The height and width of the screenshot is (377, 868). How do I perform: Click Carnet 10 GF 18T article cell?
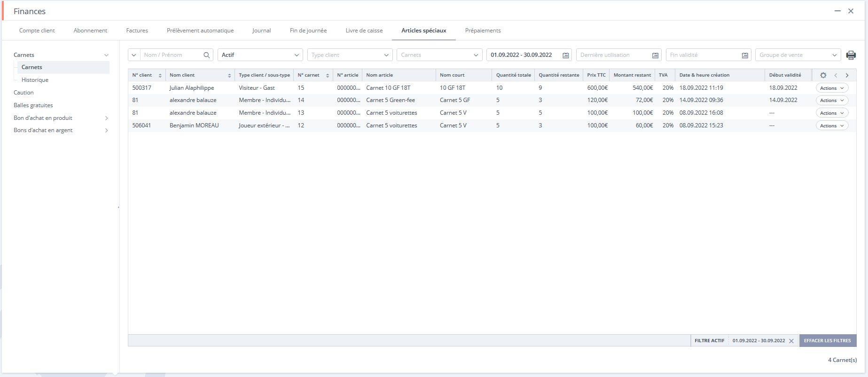click(388, 88)
